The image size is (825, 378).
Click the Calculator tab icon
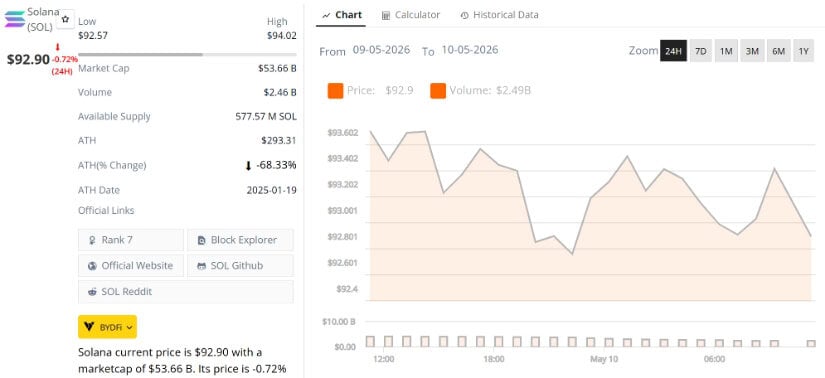coord(386,15)
